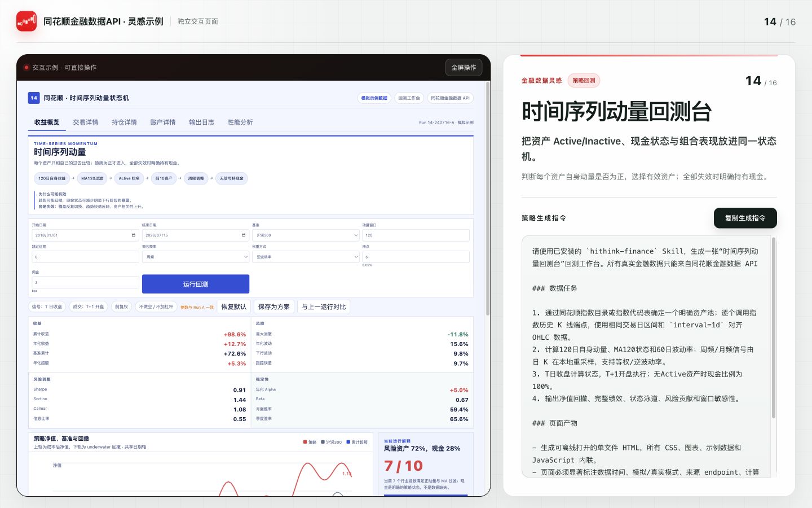The width and height of the screenshot is (812, 508).
Task: Click the 动量窗口 input showing 120
Action: (x=416, y=235)
